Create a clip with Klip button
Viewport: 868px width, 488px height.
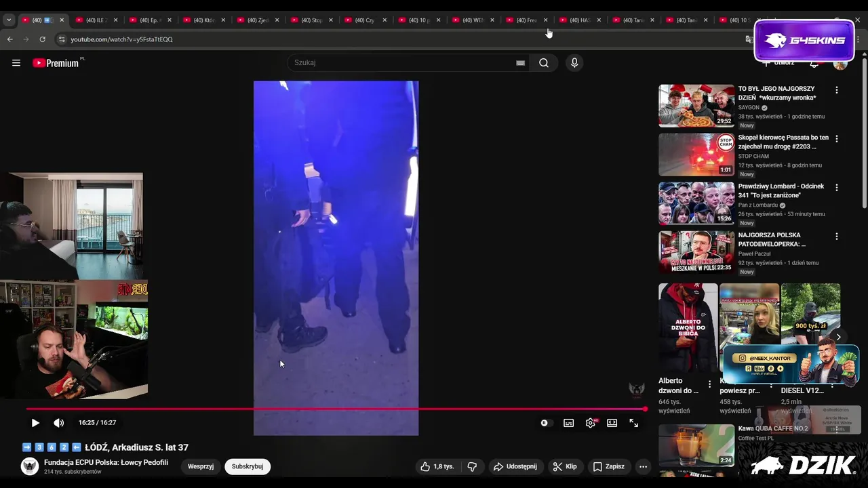564,466
